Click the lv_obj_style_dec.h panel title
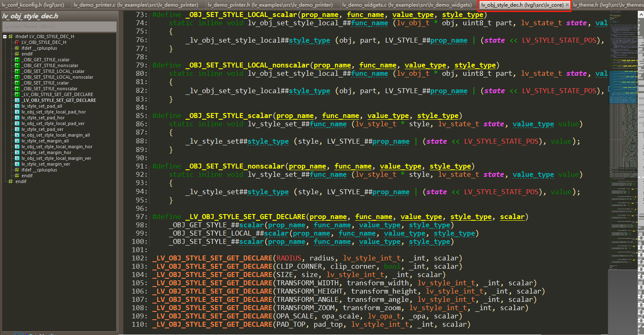Image resolution: width=644 pixels, height=335 pixels. point(30,16)
